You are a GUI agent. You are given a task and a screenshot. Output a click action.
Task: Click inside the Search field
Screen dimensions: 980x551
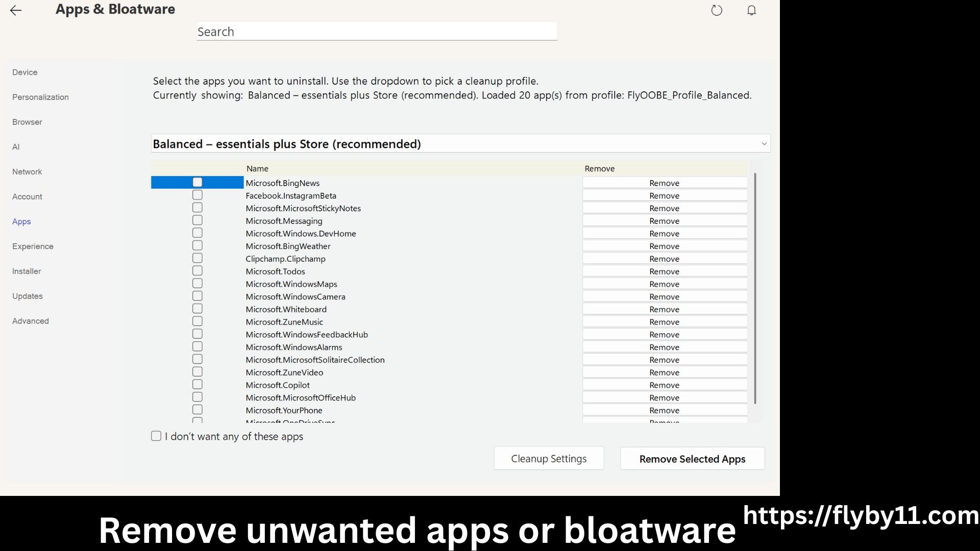coord(376,31)
